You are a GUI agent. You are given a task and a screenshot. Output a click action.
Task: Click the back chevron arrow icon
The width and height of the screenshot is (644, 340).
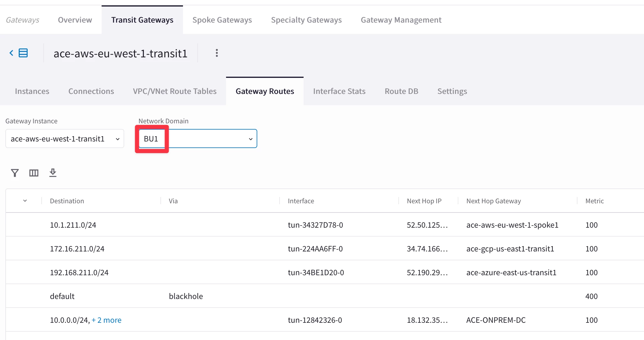11,53
